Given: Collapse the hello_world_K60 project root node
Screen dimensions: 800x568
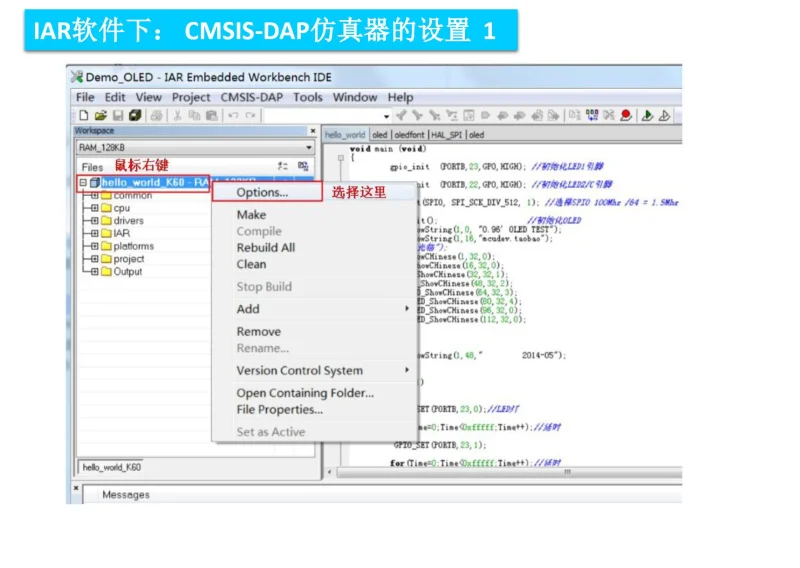Looking at the screenshot, I should (x=83, y=182).
